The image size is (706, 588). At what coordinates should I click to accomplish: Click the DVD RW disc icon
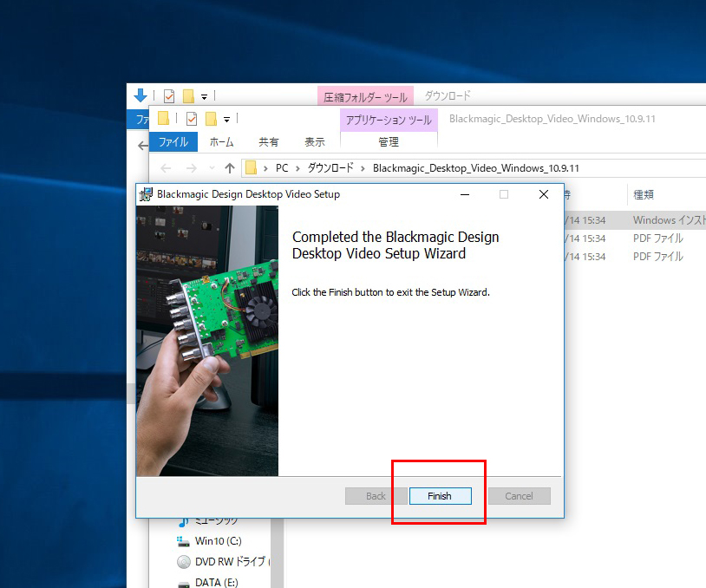click(184, 562)
